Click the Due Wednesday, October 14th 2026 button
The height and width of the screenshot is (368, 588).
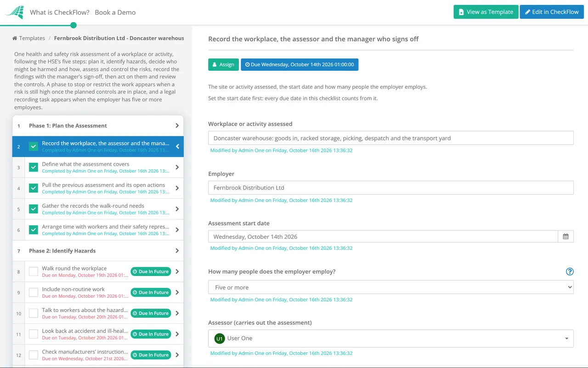300,64
